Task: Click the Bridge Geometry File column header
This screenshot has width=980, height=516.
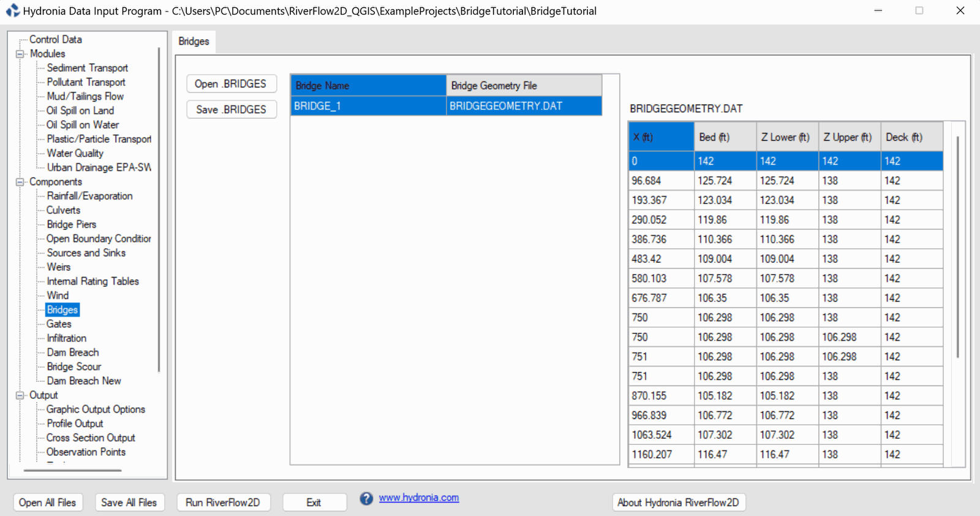Action: click(x=523, y=86)
